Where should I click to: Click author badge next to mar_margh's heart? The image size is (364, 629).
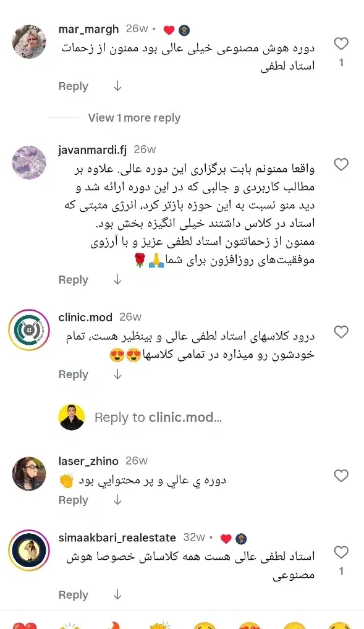click(184, 30)
